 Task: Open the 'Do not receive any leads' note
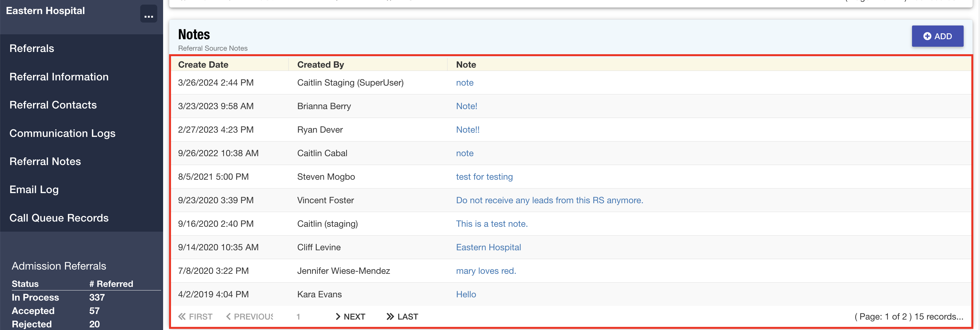point(549,200)
